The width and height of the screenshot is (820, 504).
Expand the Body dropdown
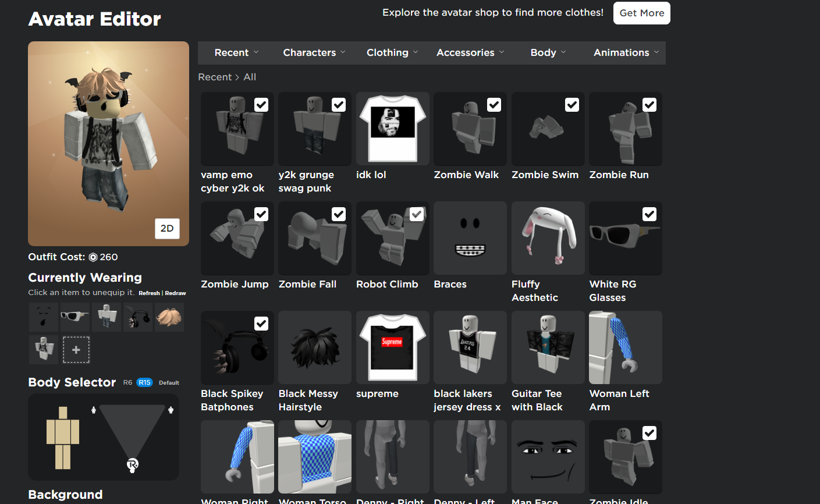548,52
